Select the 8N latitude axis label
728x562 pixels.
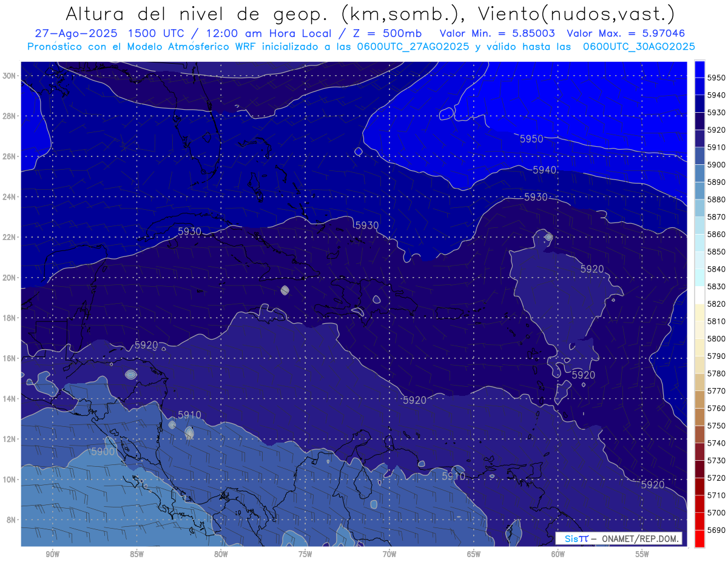(12, 520)
